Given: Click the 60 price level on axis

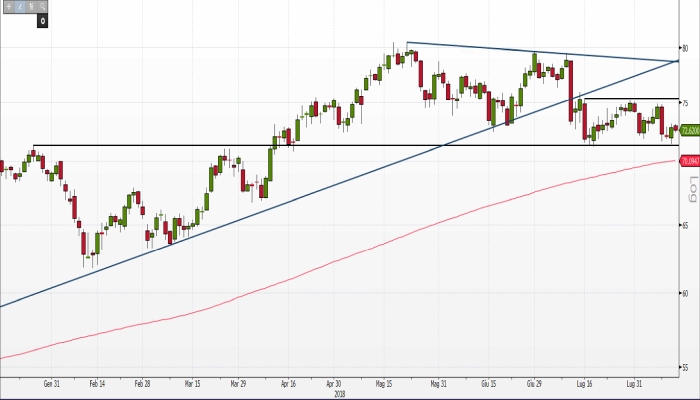Looking at the screenshot, I should (x=686, y=293).
